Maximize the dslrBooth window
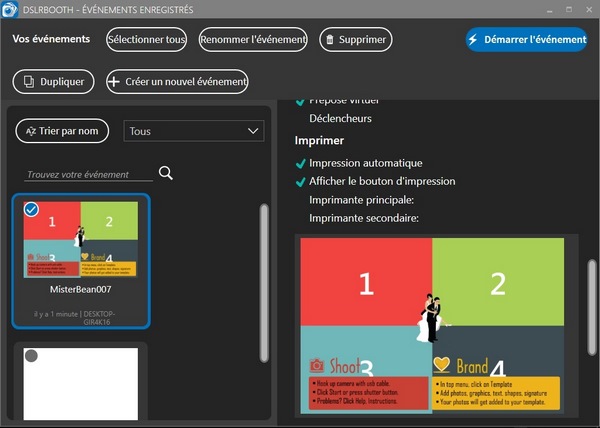 [569, 10]
